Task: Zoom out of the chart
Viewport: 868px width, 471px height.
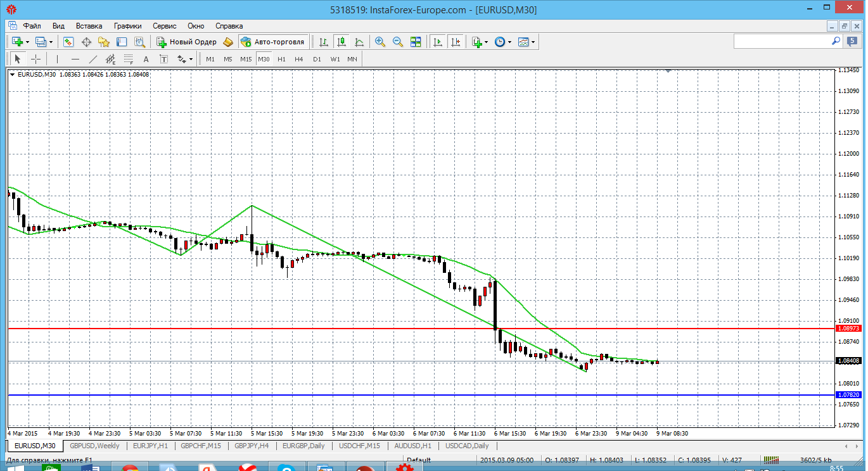Action: click(x=398, y=42)
